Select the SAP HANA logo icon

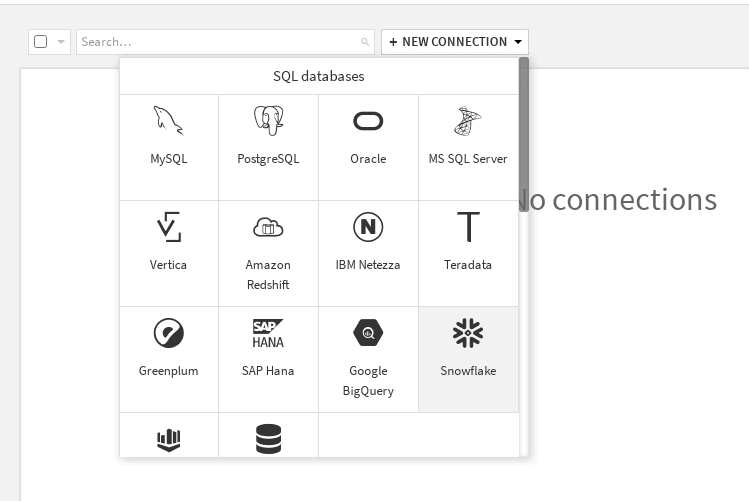268,333
